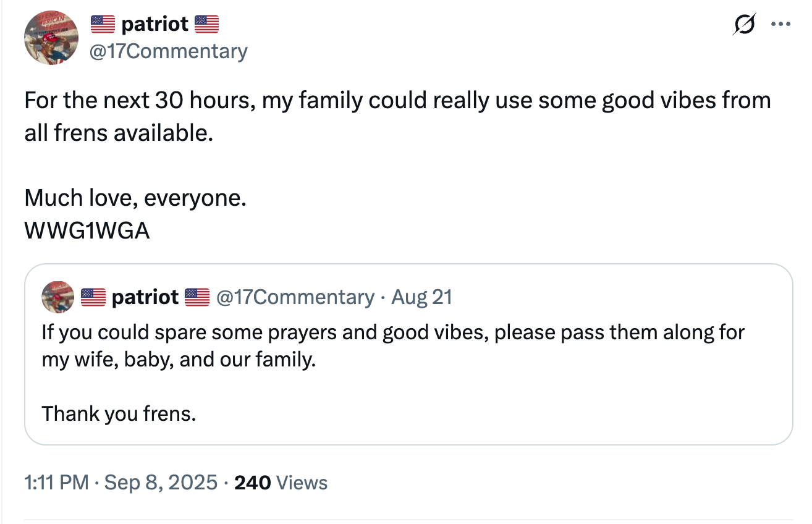812x524 pixels.
Task: Click the "WWG1WGA" line in the post
Action: (87, 230)
